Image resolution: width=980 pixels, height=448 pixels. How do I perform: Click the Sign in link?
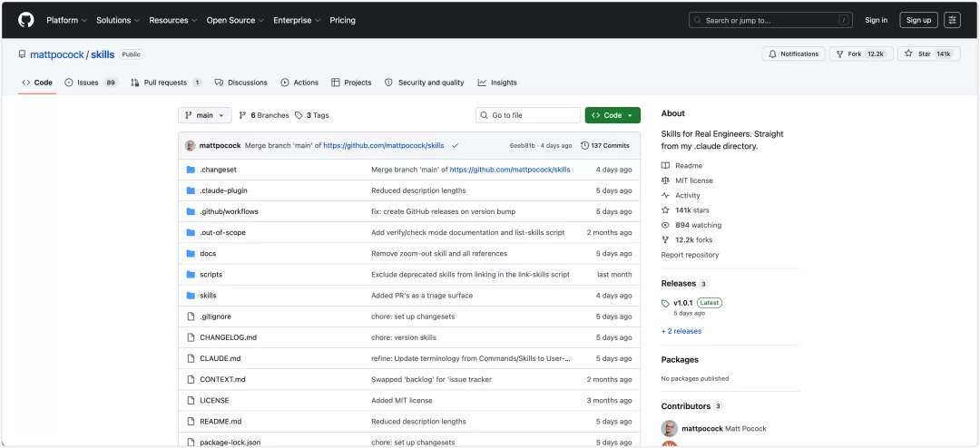pyautogui.click(x=877, y=20)
